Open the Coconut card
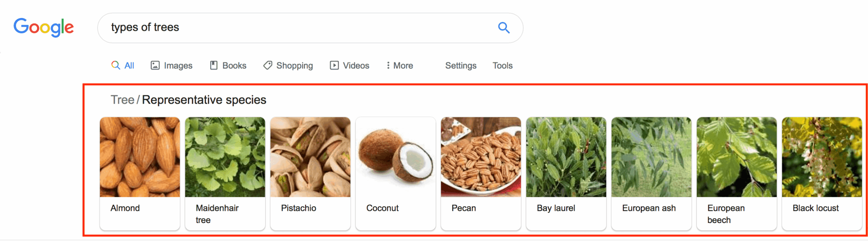The image size is (868, 241). point(395,173)
